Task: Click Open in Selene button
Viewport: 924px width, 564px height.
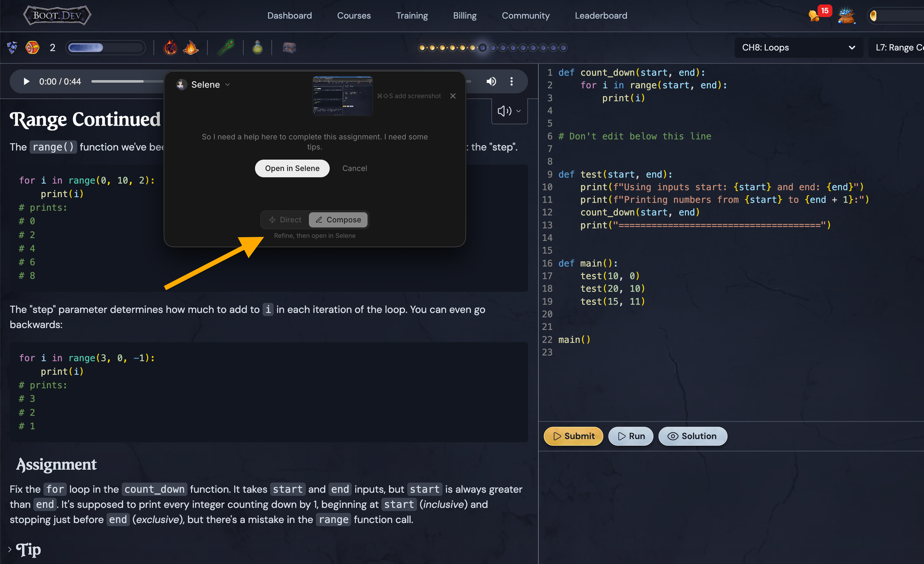Action: click(x=292, y=168)
